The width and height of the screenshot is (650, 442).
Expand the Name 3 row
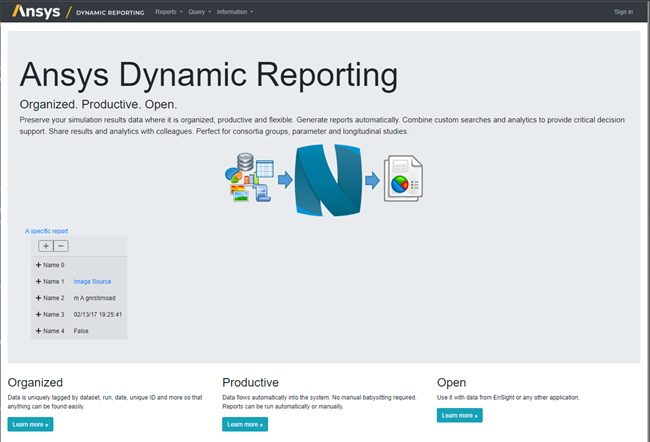tap(38, 314)
